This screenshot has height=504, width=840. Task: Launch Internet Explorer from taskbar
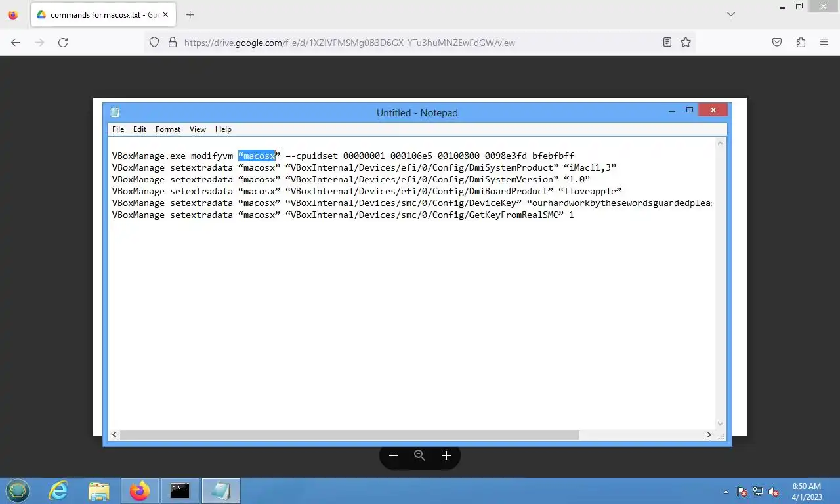point(58,491)
